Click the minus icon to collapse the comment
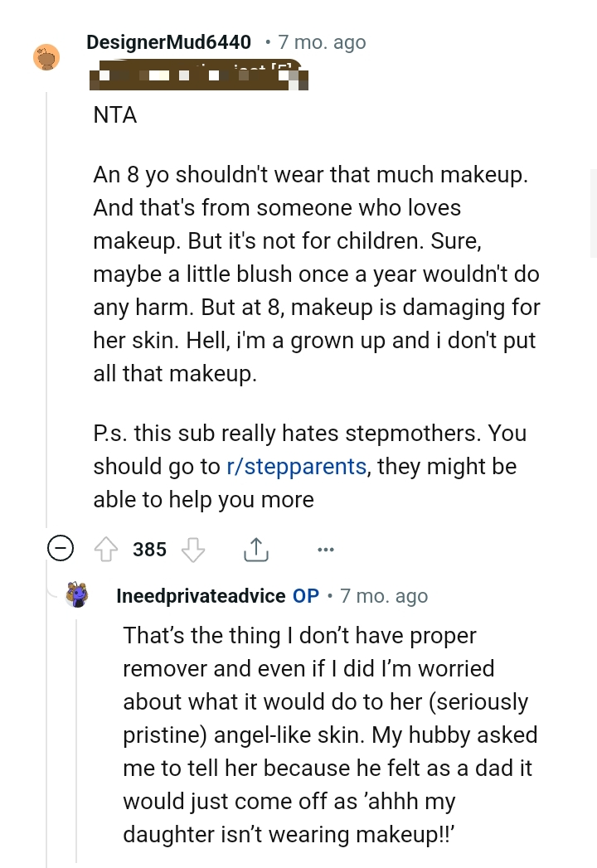597x868 pixels. pyautogui.click(x=61, y=548)
